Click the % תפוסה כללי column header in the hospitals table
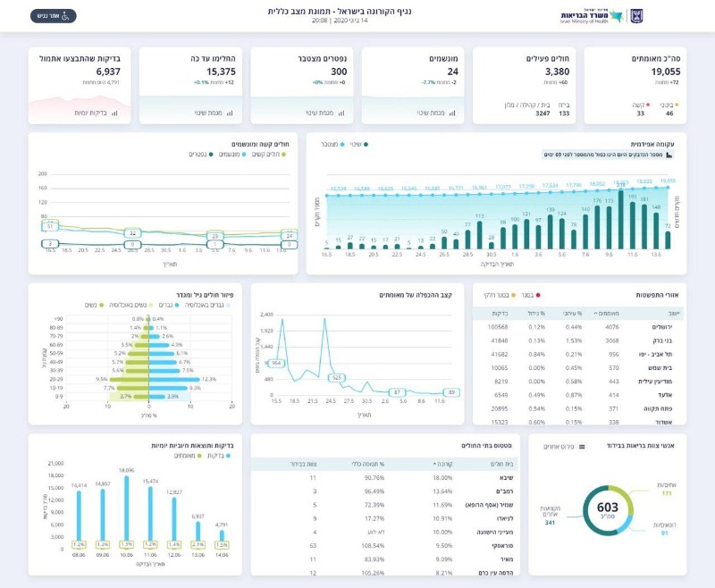 click(368, 464)
